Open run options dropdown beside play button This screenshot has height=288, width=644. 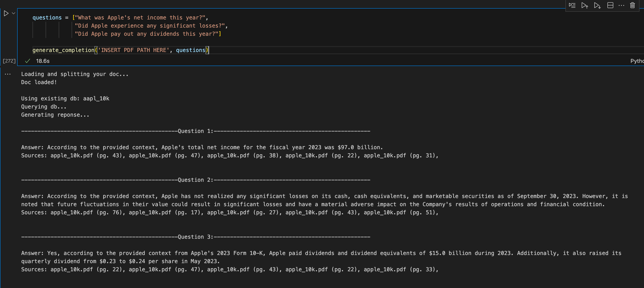pos(14,13)
